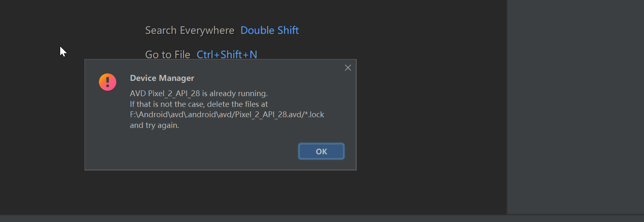Viewport: 644px width, 222px height.
Task: Click the Go to File hint label
Action: pyautogui.click(x=167, y=54)
